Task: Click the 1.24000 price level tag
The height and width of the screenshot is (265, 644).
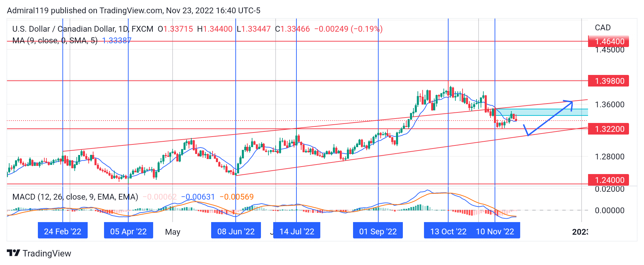Action: pyautogui.click(x=609, y=180)
